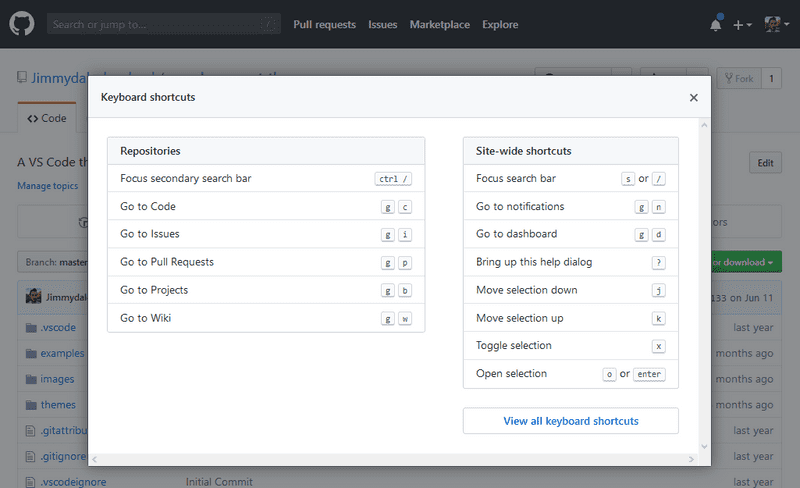Screen dimensions: 800x488
Task: Click the fork count 1
Action: 771,79
